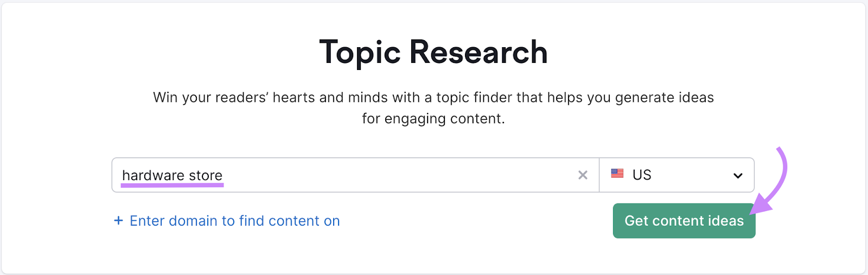Open the US country selector label

(x=642, y=175)
